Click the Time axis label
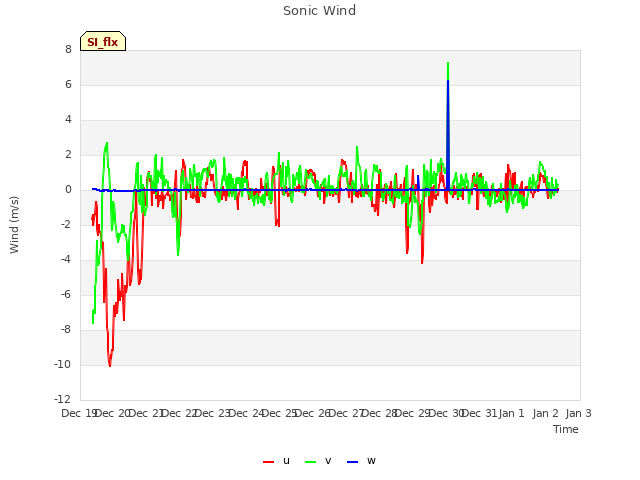640x480 pixels. [566, 429]
